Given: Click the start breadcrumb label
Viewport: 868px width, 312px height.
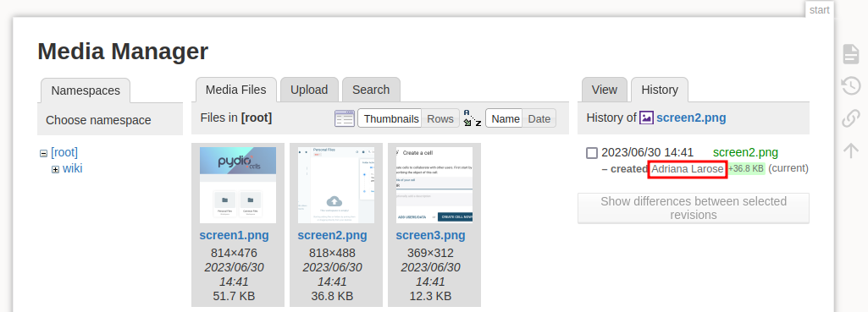Looking at the screenshot, I should tap(819, 10).
